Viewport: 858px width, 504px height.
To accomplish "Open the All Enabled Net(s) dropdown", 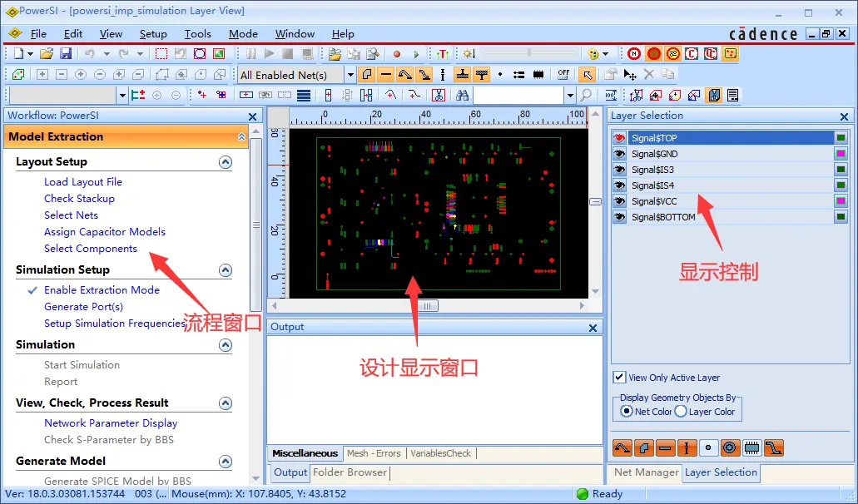I will click(350, 75).
